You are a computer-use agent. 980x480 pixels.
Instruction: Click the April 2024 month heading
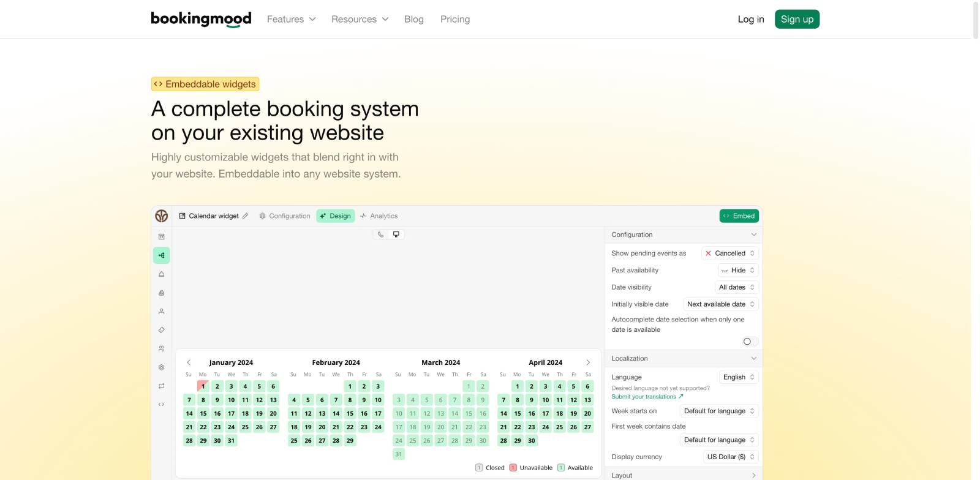pyautogui.click(x=545, y=362)
